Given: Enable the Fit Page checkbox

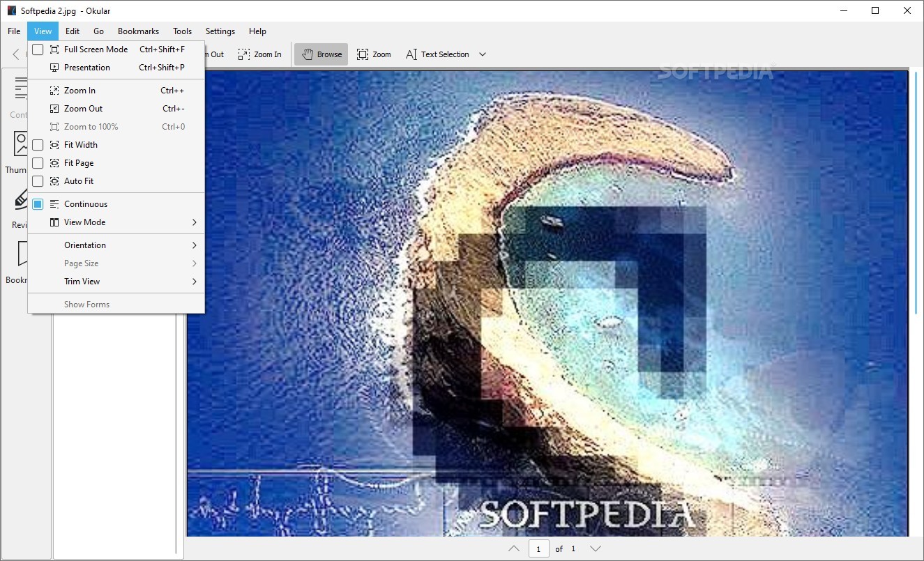Looking at the screenshot, I should 38,163.
